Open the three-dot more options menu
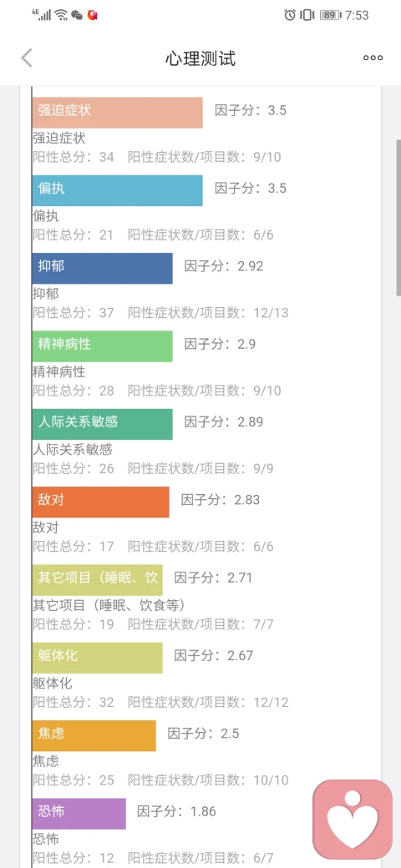 point(373,58)
